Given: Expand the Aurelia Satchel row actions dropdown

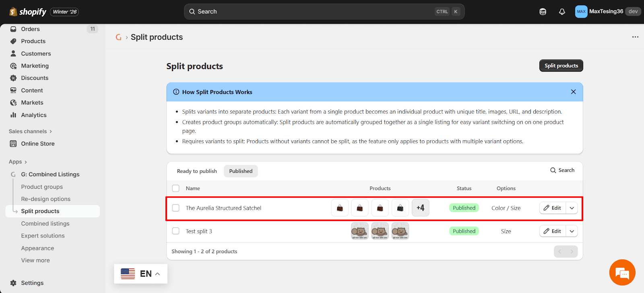Looking at the screenshot, I should tap(572, 208).
